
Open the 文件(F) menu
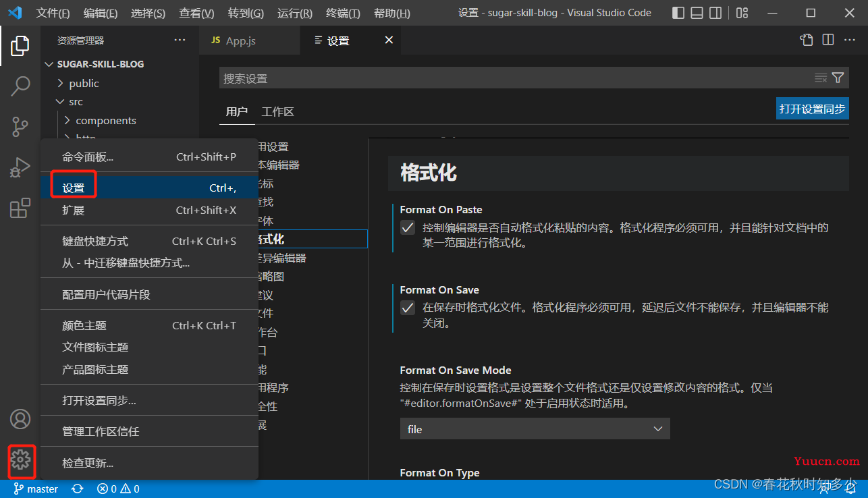(53, 13)
